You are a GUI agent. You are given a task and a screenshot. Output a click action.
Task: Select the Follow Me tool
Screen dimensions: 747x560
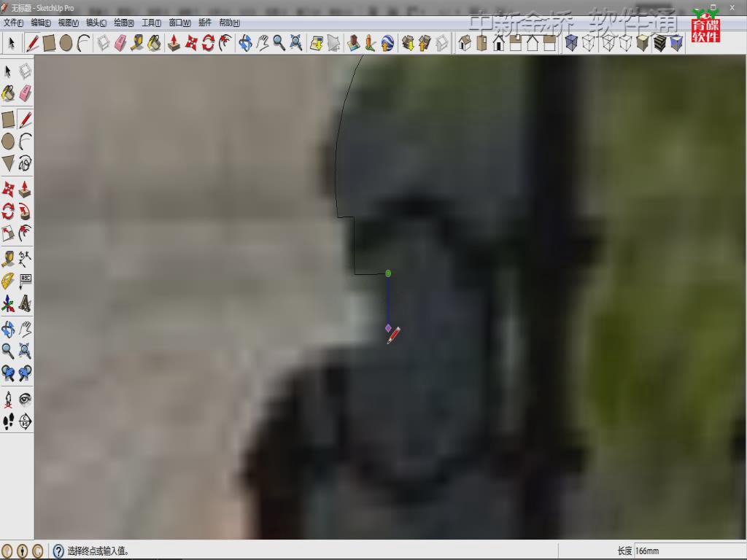coord(26,211)
